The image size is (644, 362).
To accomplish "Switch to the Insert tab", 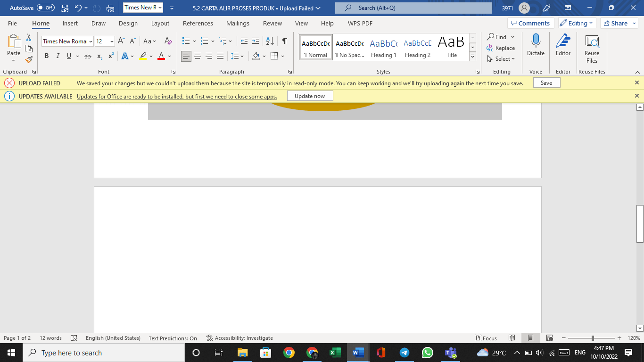I will point(70,23).
